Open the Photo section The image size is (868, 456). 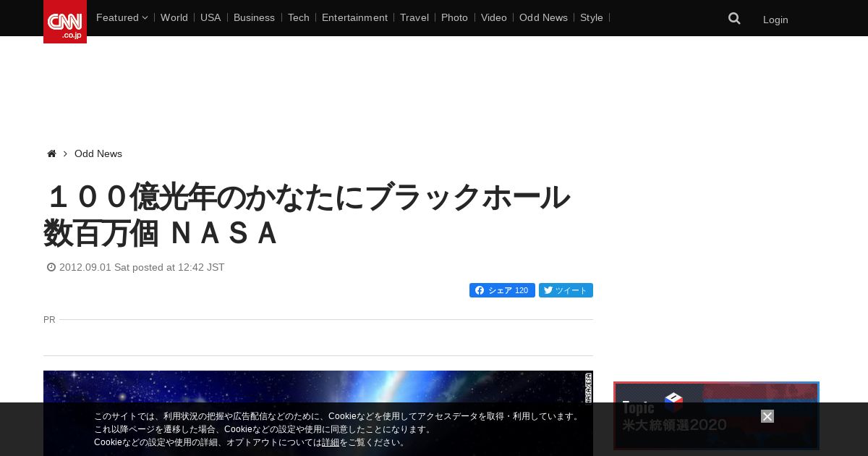coord(454,17)
